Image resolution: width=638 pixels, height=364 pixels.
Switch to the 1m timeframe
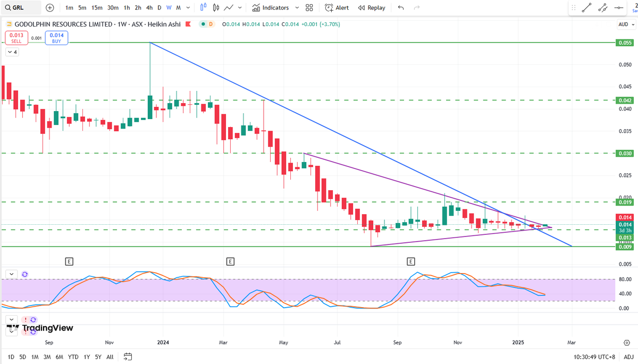click(70, 8)
